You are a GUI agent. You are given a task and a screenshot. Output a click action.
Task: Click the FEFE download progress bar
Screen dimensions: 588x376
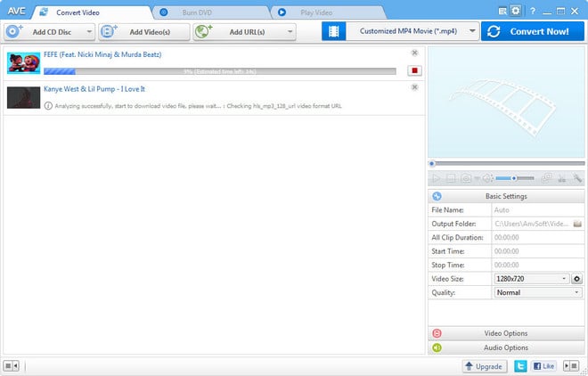tap(220, 71)
